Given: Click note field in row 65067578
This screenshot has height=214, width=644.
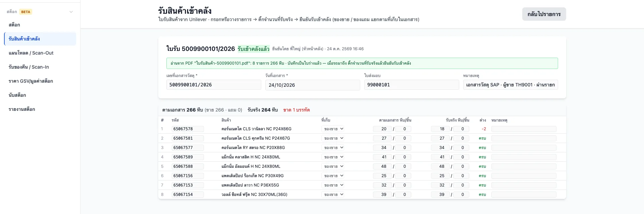Looking at the screenshot, I should point(524,129).
